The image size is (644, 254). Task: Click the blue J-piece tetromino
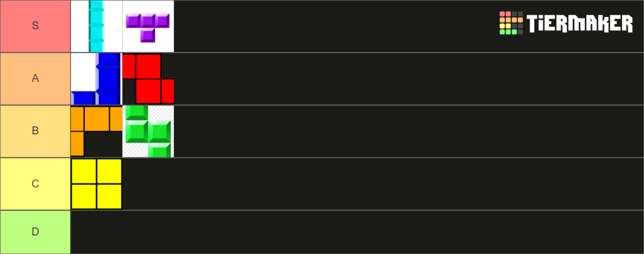pos(97,79)
